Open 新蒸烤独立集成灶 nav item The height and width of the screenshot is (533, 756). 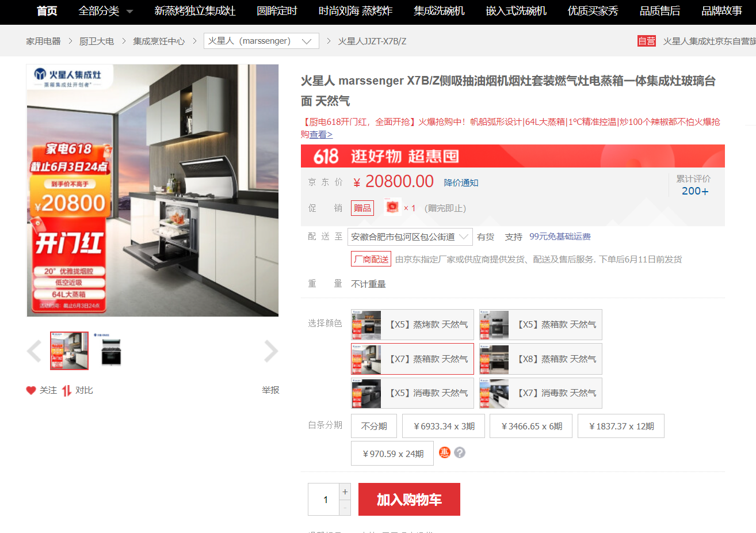pyautogui.click(x=195, y=11)
